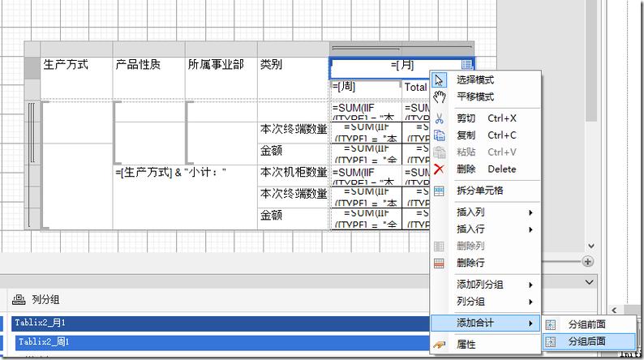
Task: Expand the 列分组 submenu
Action: pos(486,302)
